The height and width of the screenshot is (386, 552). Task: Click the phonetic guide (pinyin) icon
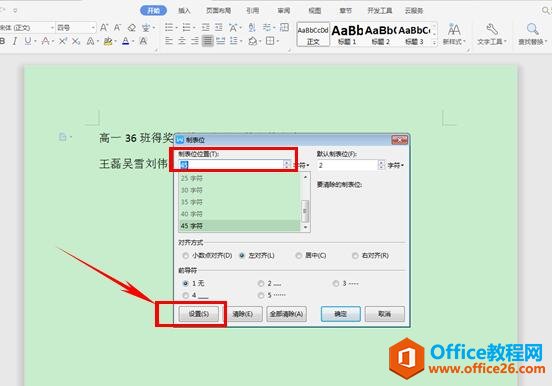[145, 27]
